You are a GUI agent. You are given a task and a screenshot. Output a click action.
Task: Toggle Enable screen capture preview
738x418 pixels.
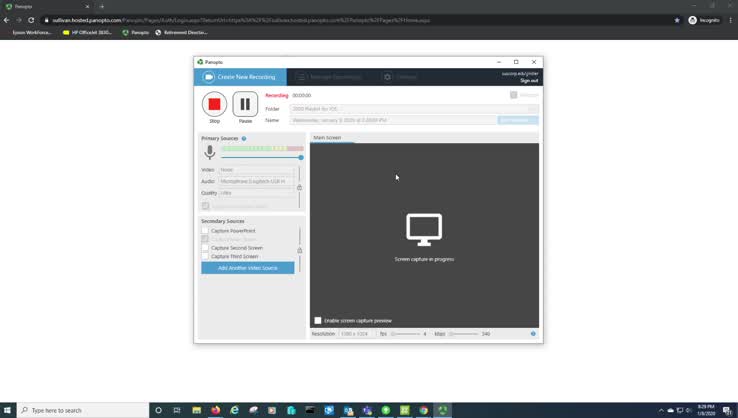tap(318, 321)
